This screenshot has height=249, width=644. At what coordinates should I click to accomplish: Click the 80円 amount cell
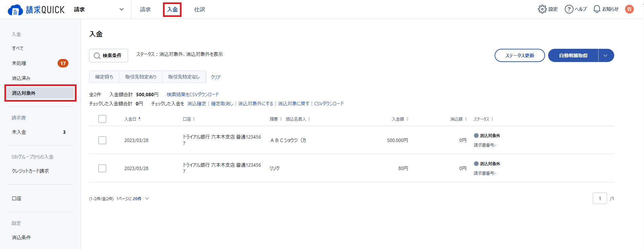point(403,168)
